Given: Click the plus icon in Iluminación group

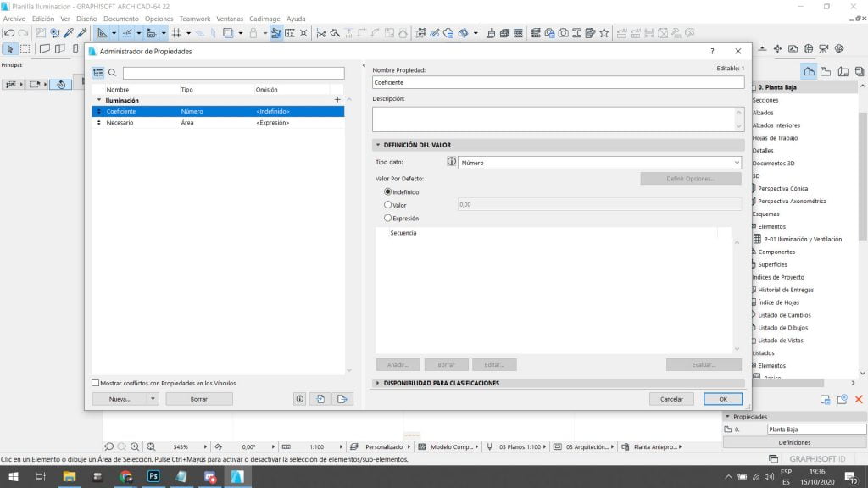Looking at the screenshot, I should pos(337,100).
